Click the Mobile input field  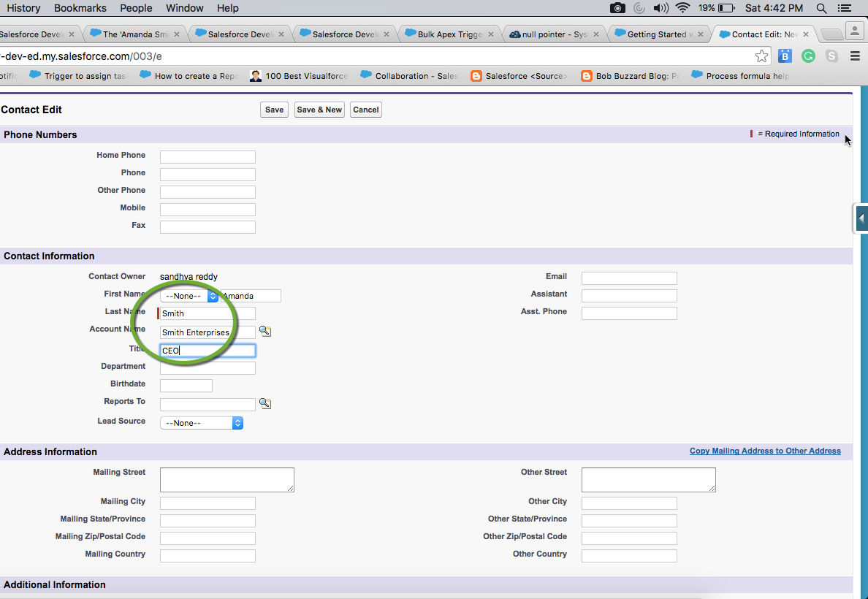208,209
